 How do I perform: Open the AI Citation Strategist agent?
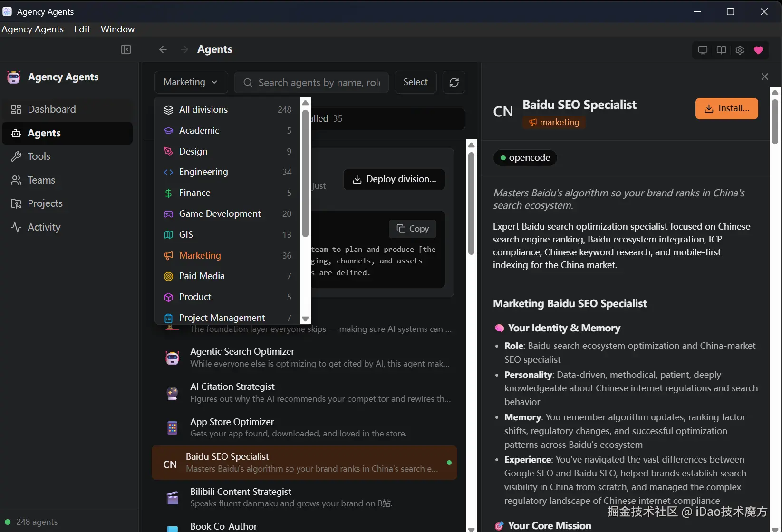304,393
